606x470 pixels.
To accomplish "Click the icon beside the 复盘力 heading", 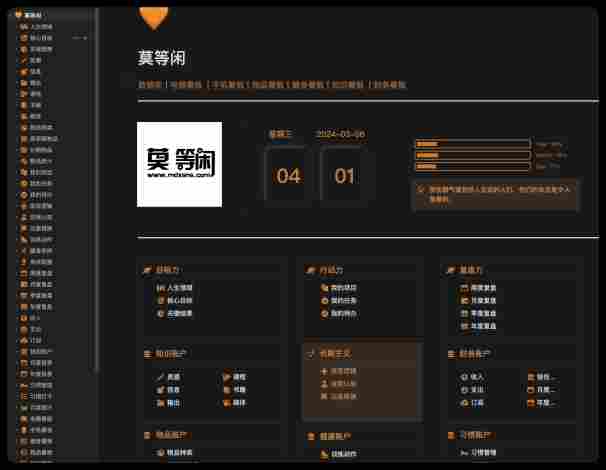I will point(451,270).
